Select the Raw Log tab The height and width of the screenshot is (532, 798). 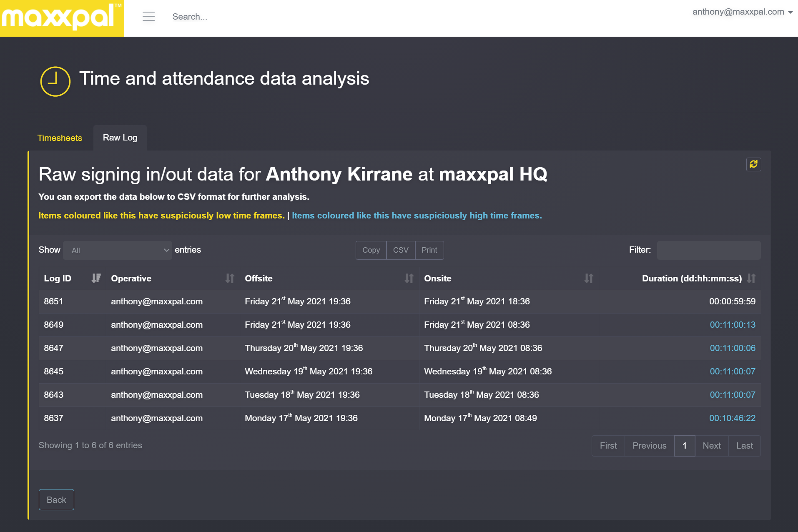(x=120, y=138)
